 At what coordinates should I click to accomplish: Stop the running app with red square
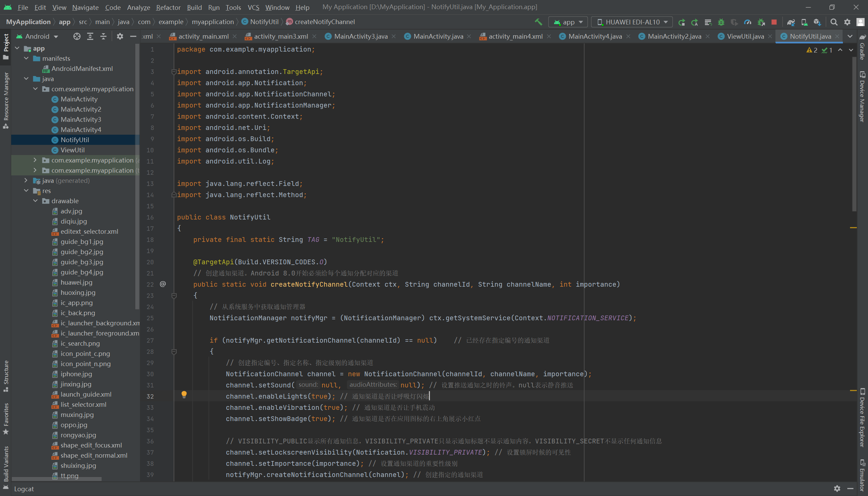774,22
